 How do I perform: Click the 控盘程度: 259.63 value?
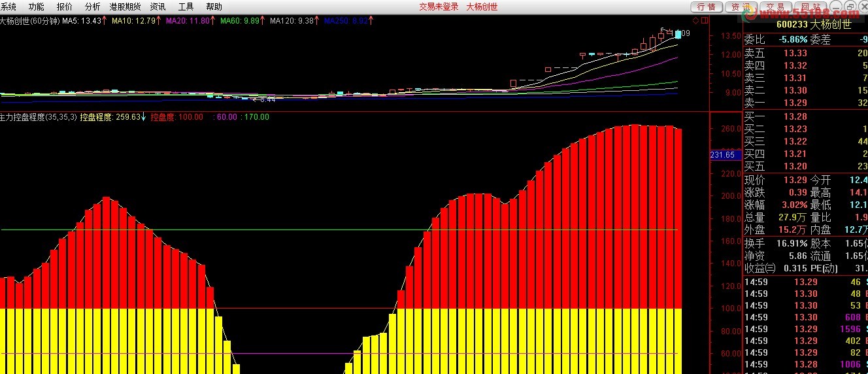click(x=112, y=117)
